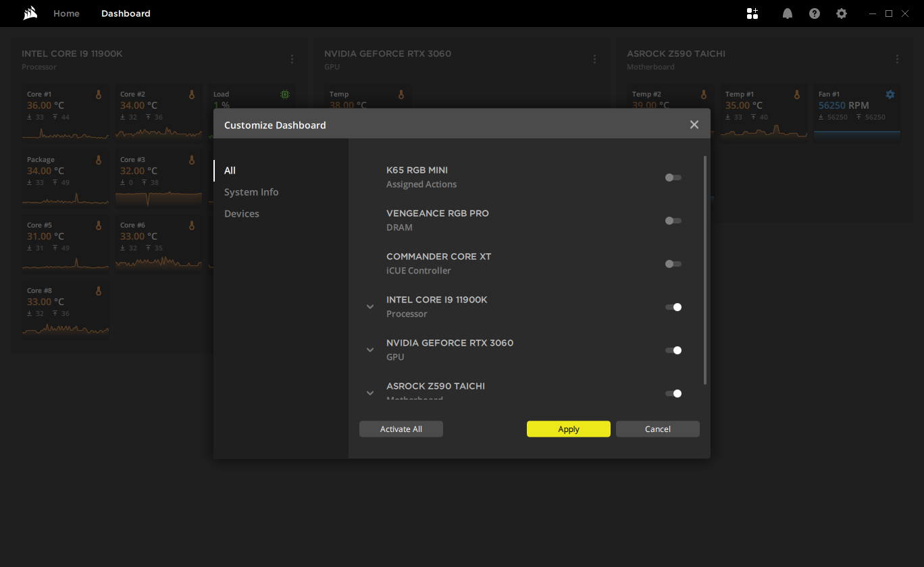Click the thermometer icon on Core #8 tile
924x567 pixels.
(x=99, y=291)
